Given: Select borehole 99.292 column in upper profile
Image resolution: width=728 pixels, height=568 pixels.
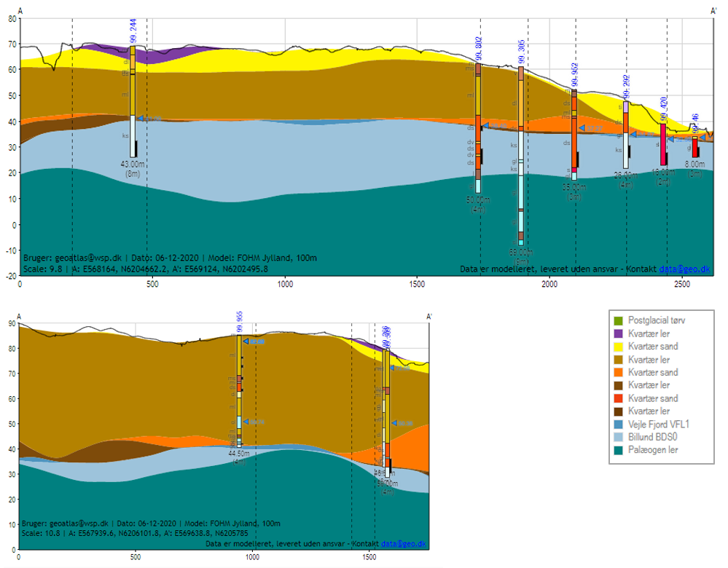Looking at the screenshot, I should click(x=625, y=138).
